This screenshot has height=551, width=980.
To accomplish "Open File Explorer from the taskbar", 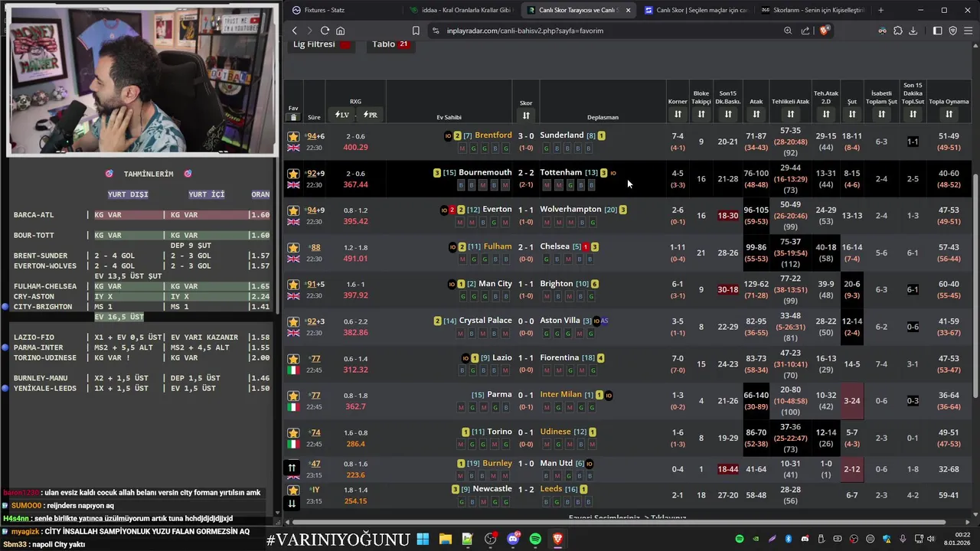I will pos(445,539).
